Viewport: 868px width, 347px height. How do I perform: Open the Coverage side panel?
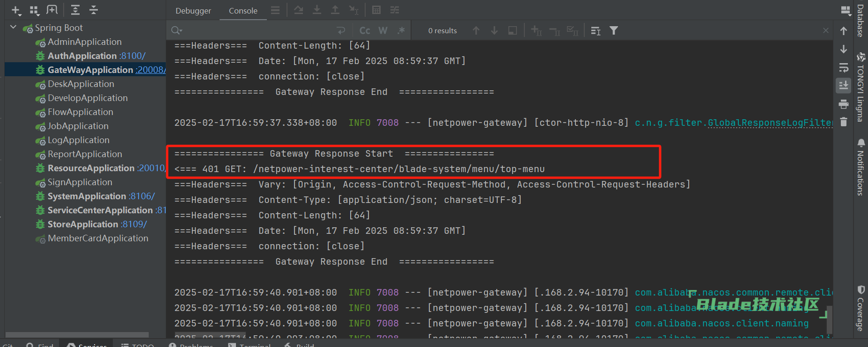click(x=861, y=308)
